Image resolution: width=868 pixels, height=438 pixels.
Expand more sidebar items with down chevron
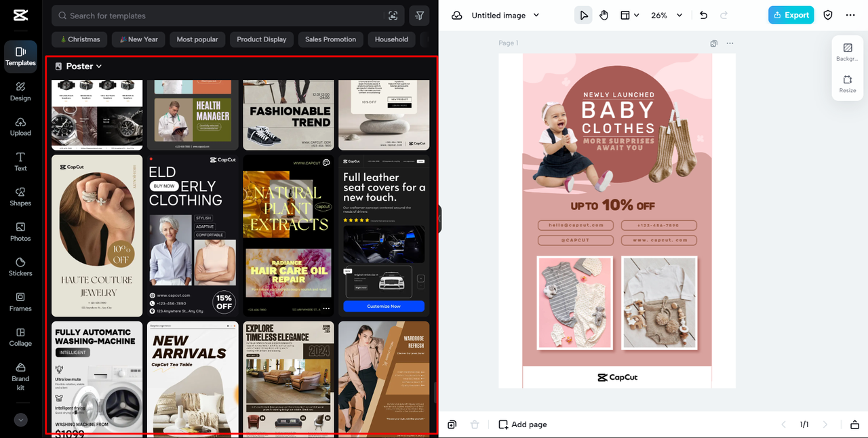pos(20,420)
